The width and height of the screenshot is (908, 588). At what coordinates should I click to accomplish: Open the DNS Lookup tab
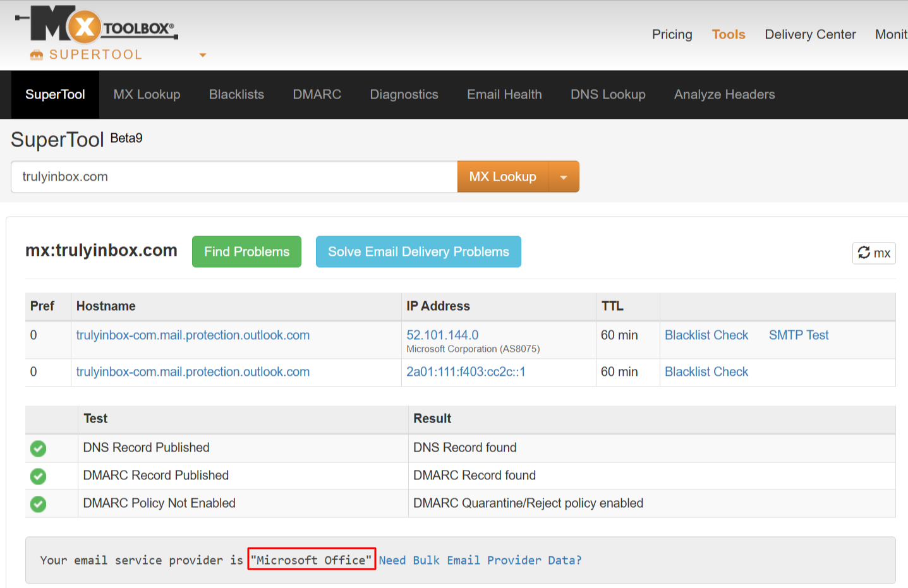coord(608,95)
